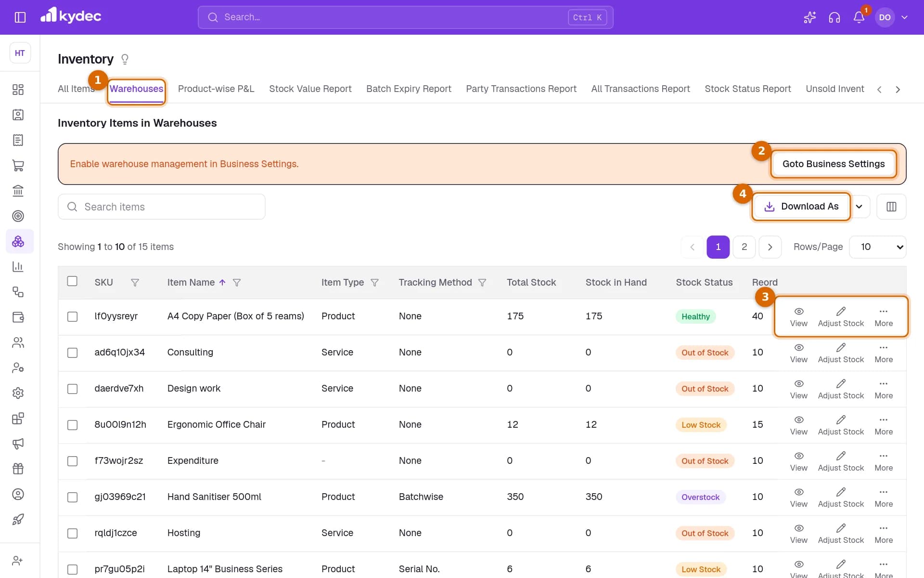Toggle the sidebar panel icon
The image size is (924, 578).
(x=20, y=17)
